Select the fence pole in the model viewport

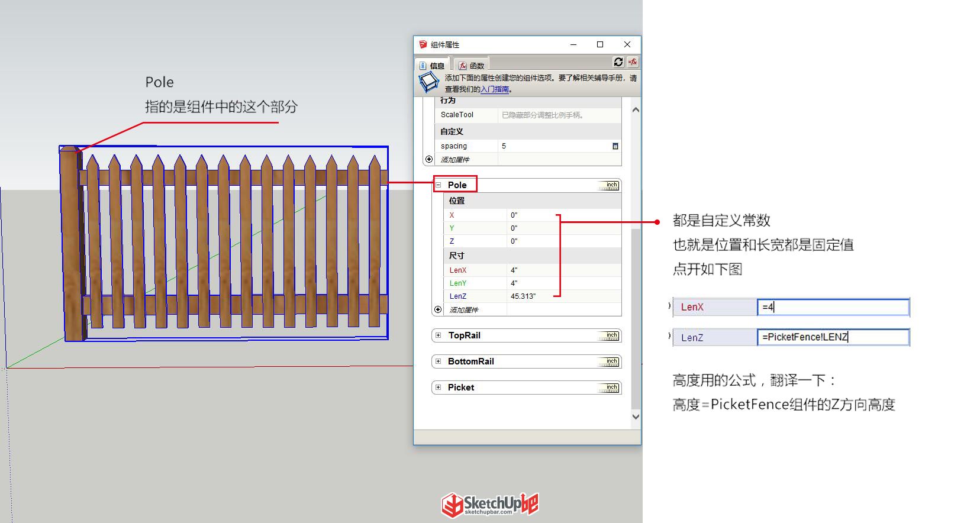pos(72,244)
